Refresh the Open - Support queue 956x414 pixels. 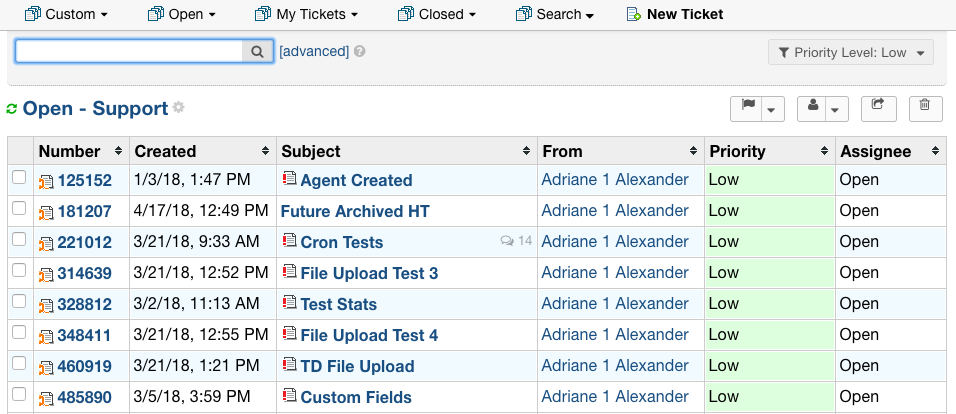click(12, 109)
